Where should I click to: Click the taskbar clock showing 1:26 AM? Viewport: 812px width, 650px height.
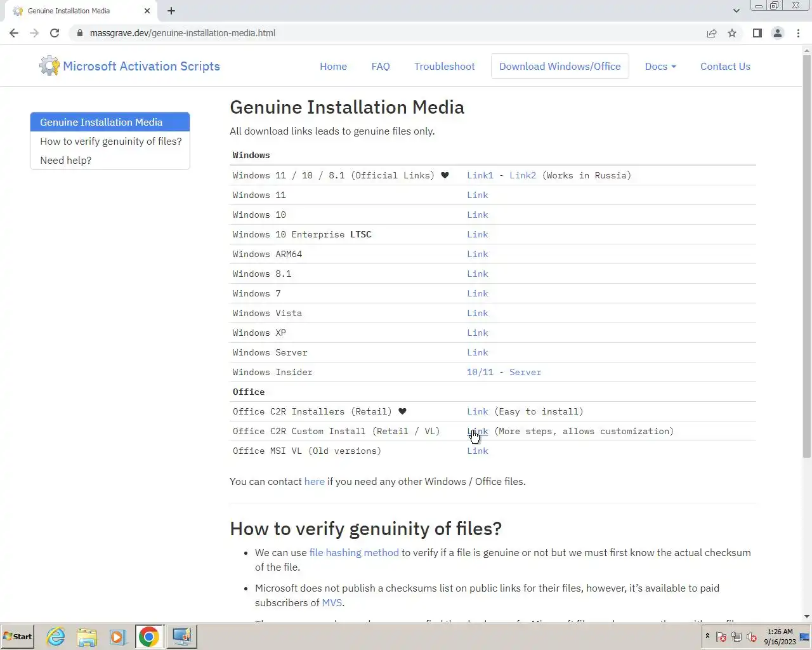pyautogui.click(x=780, y=637)
